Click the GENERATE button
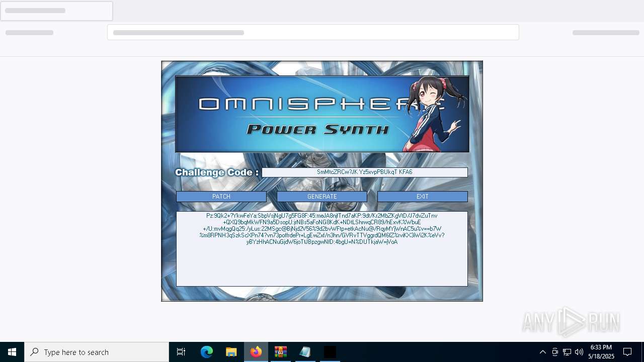Image resolution: width=644 pixels, height=362 pixels. click(x=322, y=197)
